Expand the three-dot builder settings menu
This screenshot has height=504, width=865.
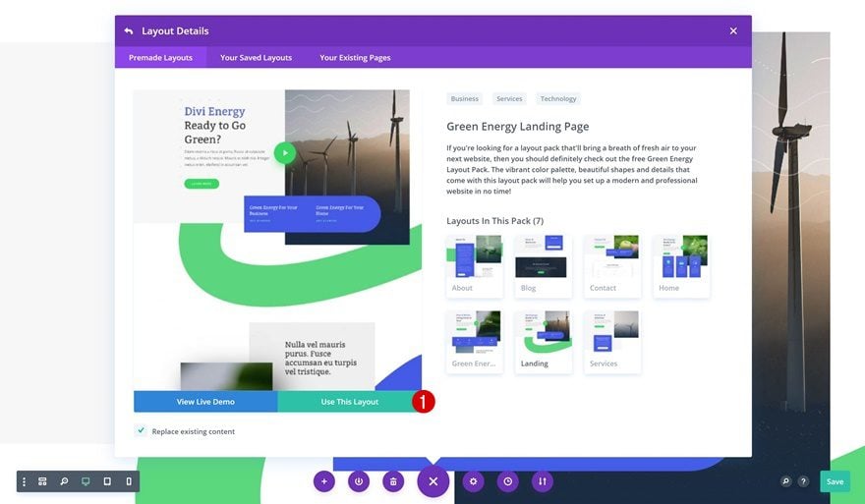tap(24, 481)
